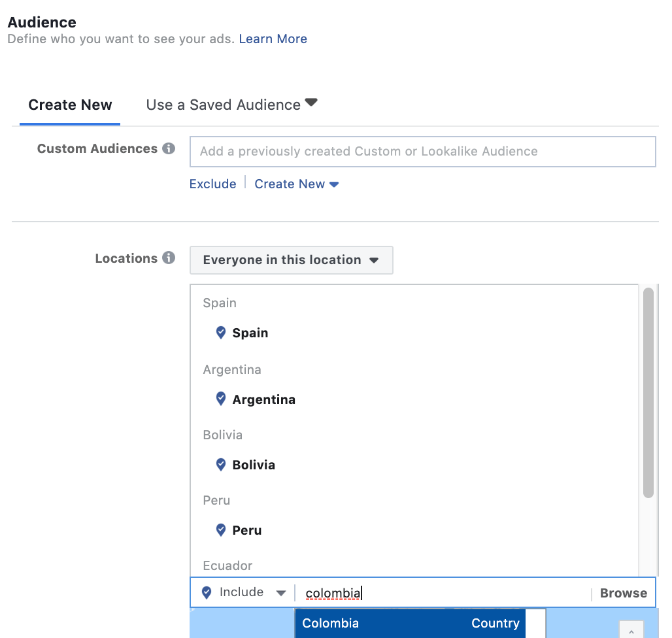Viewport: 672px width, 638px height.
Task: Click the Learn More link
Action: click(x=273, y=39)
